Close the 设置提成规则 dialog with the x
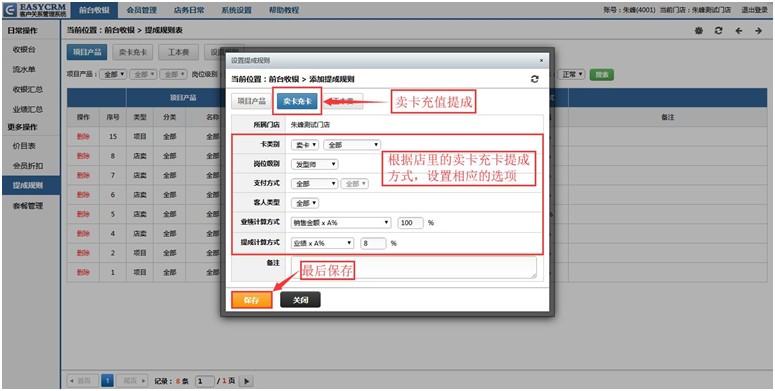Screen dimensions: 775x391 pos(541,60)
